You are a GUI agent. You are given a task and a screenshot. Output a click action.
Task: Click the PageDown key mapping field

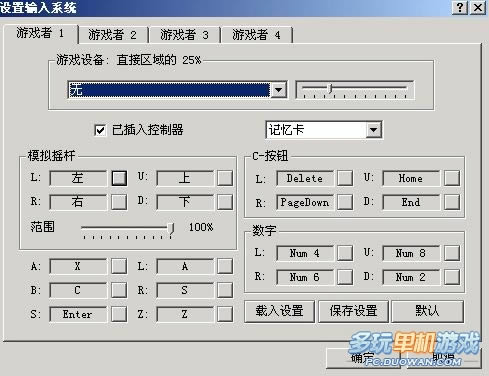tap(305, 202)
